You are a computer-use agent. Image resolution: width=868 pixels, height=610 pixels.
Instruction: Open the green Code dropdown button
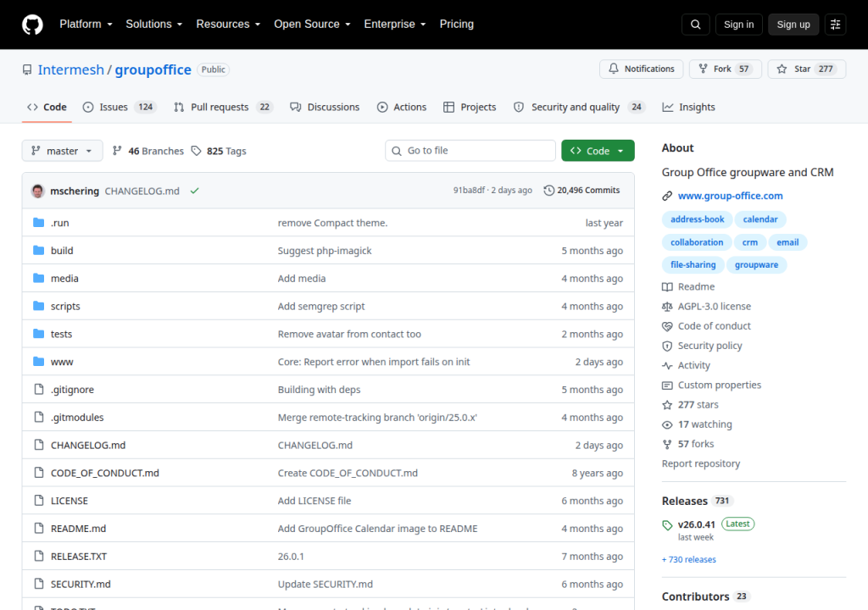click(598, 151)
